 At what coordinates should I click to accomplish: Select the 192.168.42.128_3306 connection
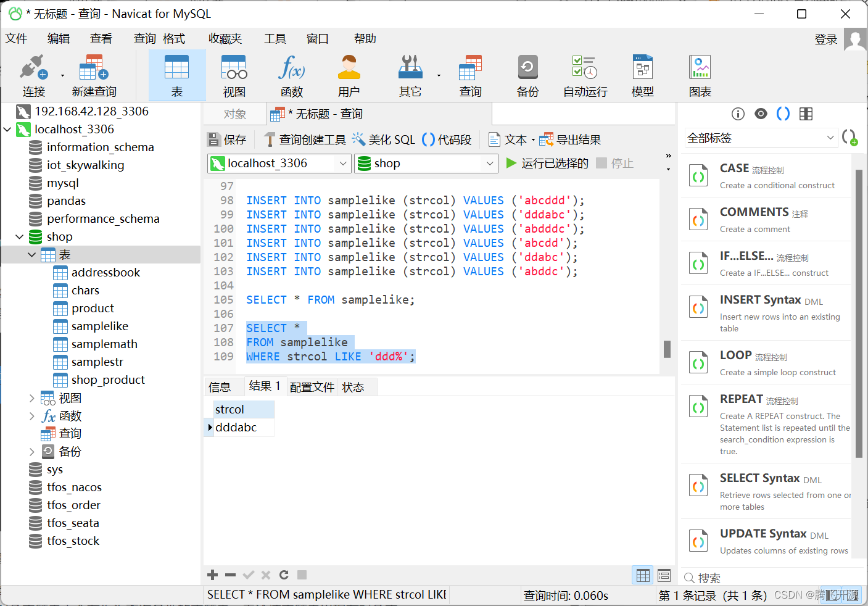pyautogui.click(x=91, y=112)
